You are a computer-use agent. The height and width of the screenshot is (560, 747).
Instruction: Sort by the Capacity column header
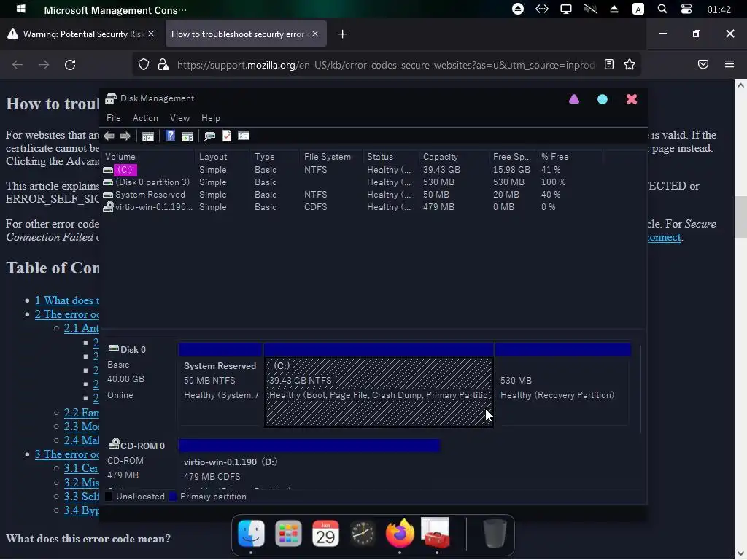click(x=454, y=157)
